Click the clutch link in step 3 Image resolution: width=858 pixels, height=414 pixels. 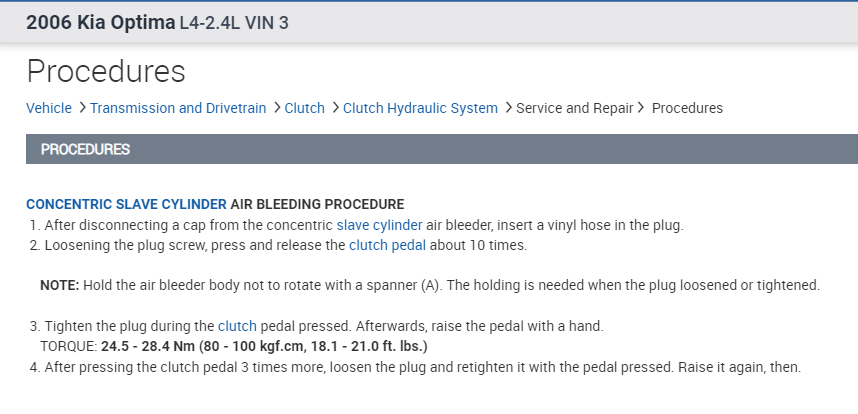pyautogui.click(x=237, y=326)
